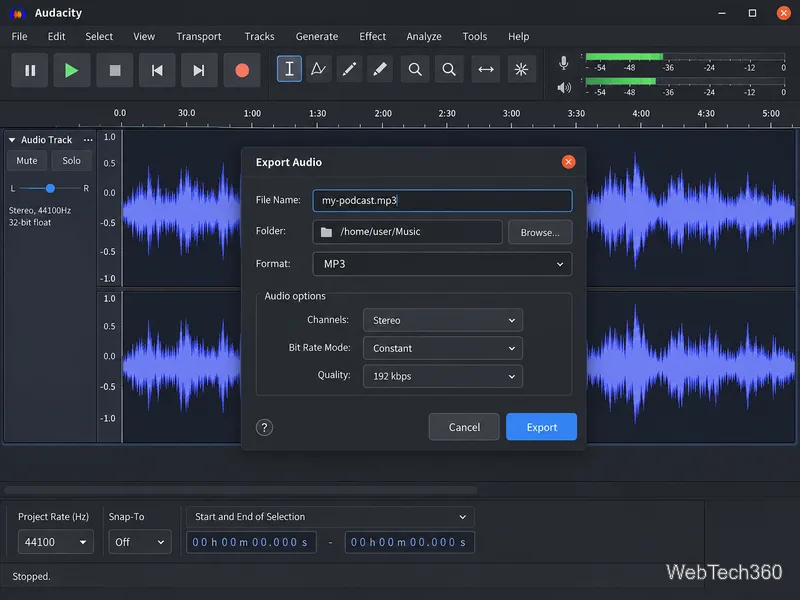Click the microphone recording meter icon

coord(563,63)
